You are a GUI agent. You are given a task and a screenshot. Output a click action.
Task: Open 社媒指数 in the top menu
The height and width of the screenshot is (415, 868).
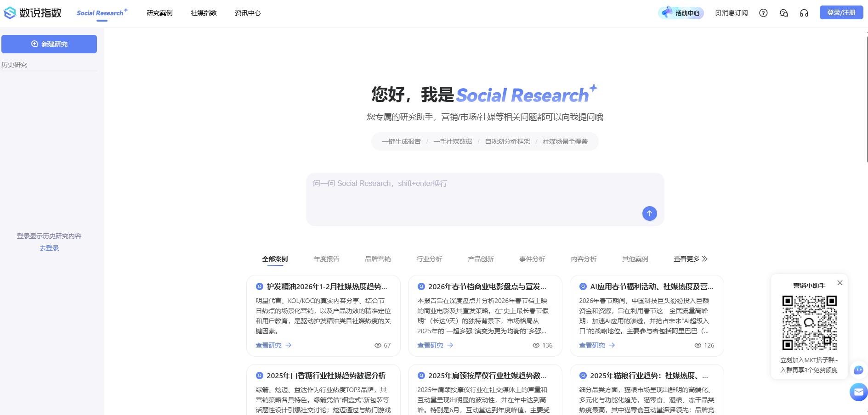click(x=203, y=13)
